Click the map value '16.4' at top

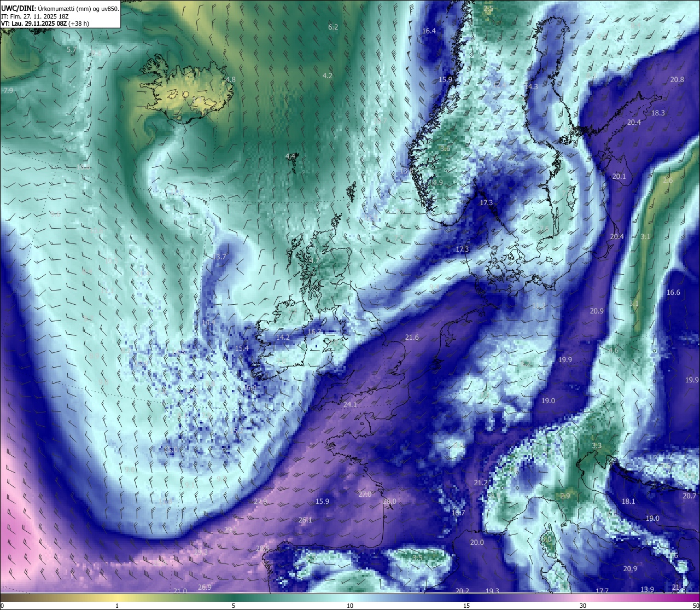point(429,31)
